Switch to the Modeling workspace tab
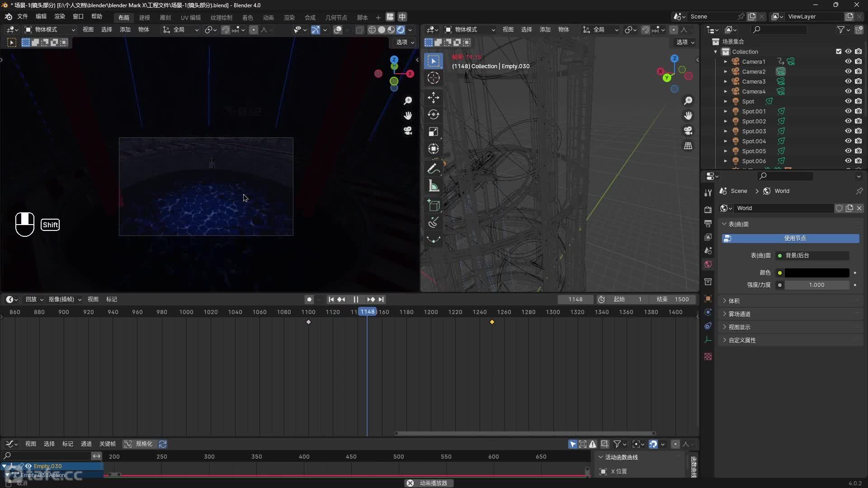868x488 pixels. [145, 18]
